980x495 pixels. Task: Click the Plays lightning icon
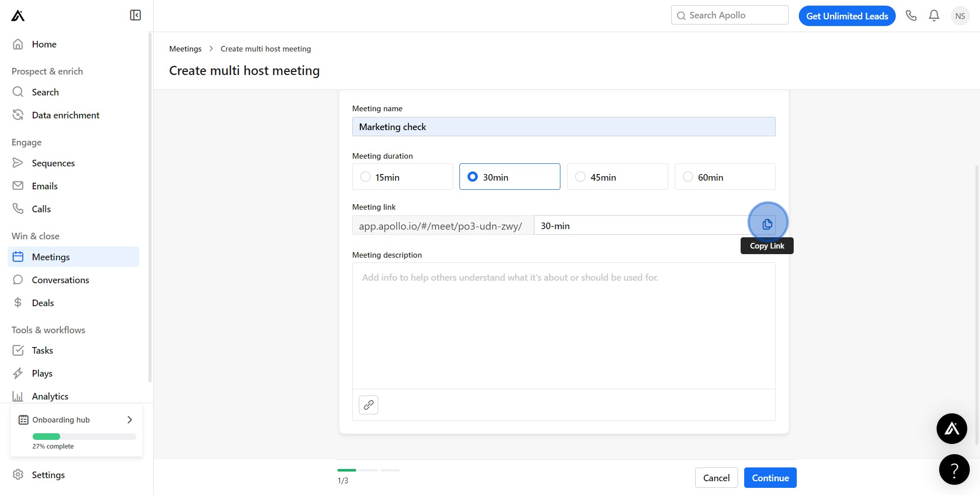[18, 373]
